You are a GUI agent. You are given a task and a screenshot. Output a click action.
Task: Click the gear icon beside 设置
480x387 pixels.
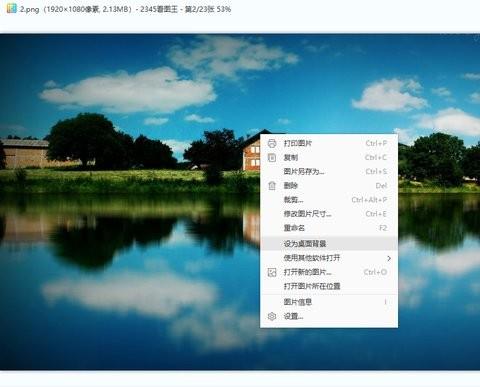pos(272,316)
